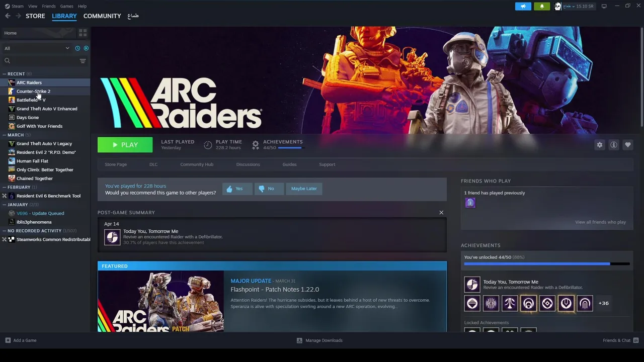Screen dimensions: 644x362
Task: Open the blue announcements megaphone icon
Action: pyautogui.click(x=523, y=6)
